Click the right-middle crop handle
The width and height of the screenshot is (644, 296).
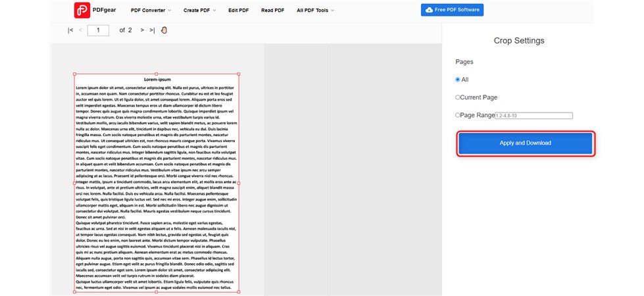click(239, 183)
